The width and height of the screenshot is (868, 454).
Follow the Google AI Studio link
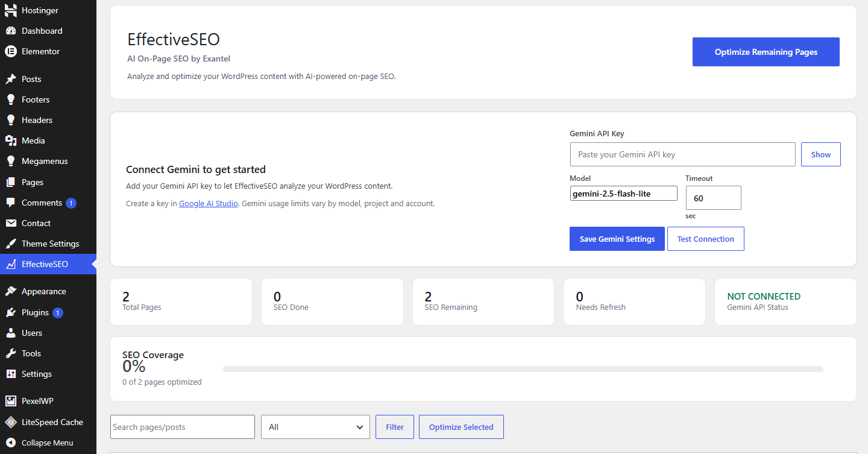209,204
